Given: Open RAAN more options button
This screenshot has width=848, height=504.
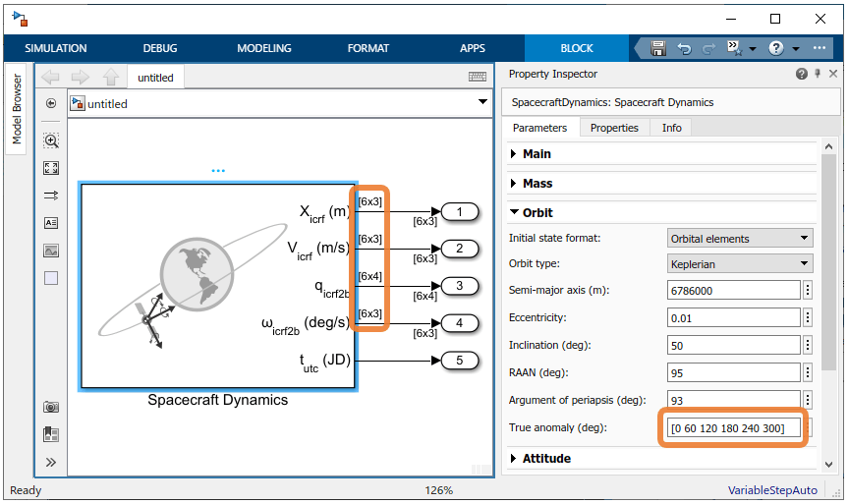Looking at the screenshot, I should pyautogui.click(x=808, y=373).
